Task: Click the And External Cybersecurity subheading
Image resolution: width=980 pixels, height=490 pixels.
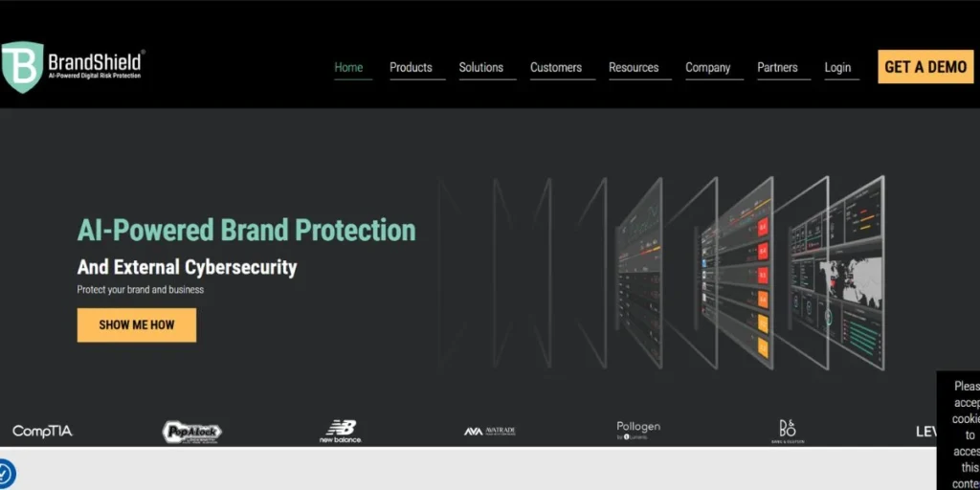Action: 187,268
